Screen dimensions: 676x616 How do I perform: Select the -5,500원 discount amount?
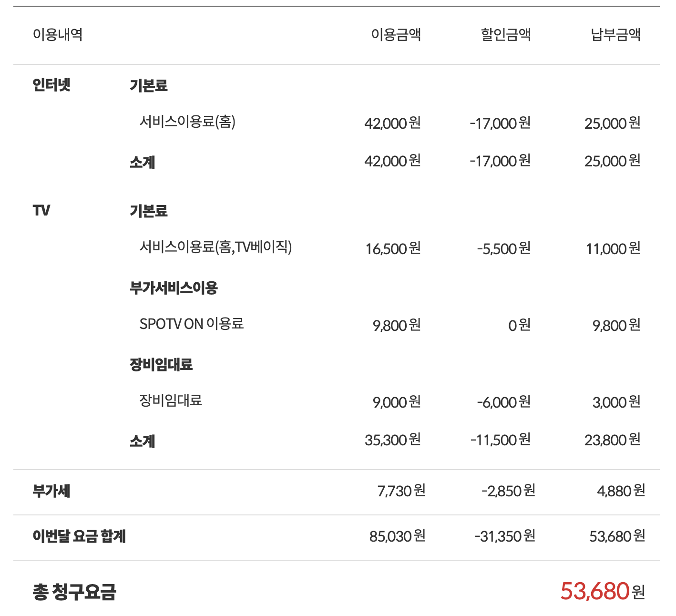point(503,248)
